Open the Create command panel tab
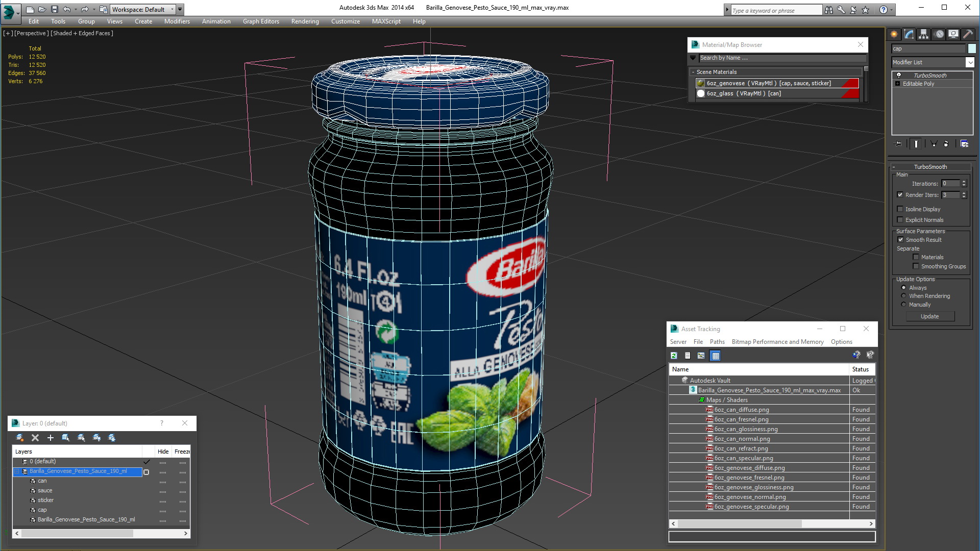 894,34
